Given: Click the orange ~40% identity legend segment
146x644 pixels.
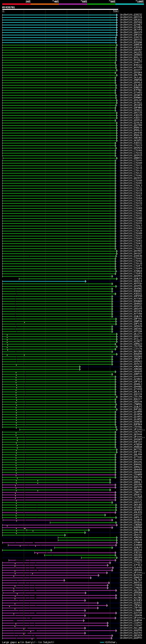Looking at the screenshot, I should point(45,4).
